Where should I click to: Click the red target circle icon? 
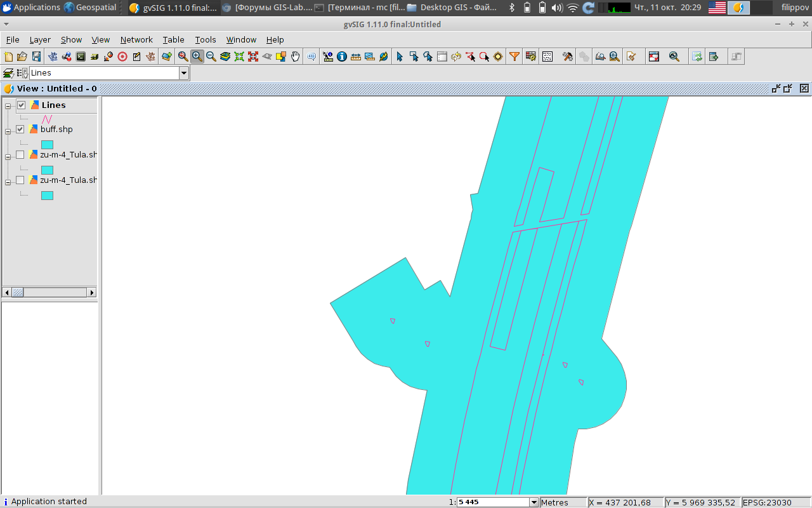[122, 57]
